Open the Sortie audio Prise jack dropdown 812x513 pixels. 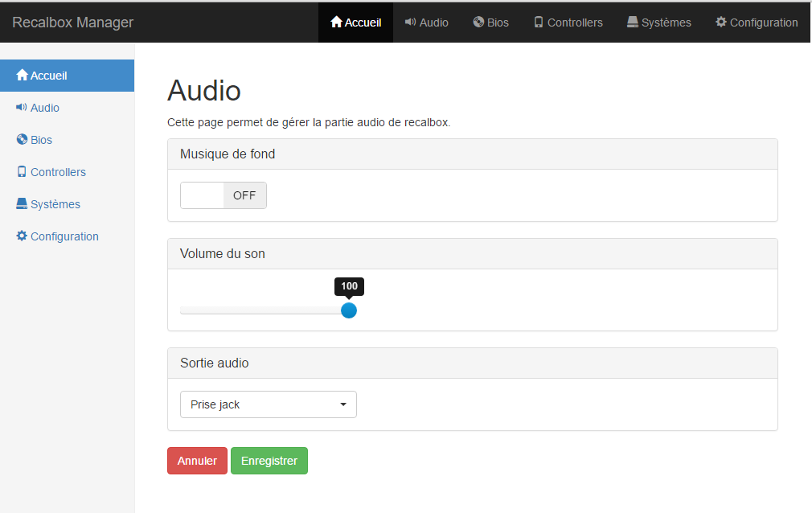(x=269, y=404)
